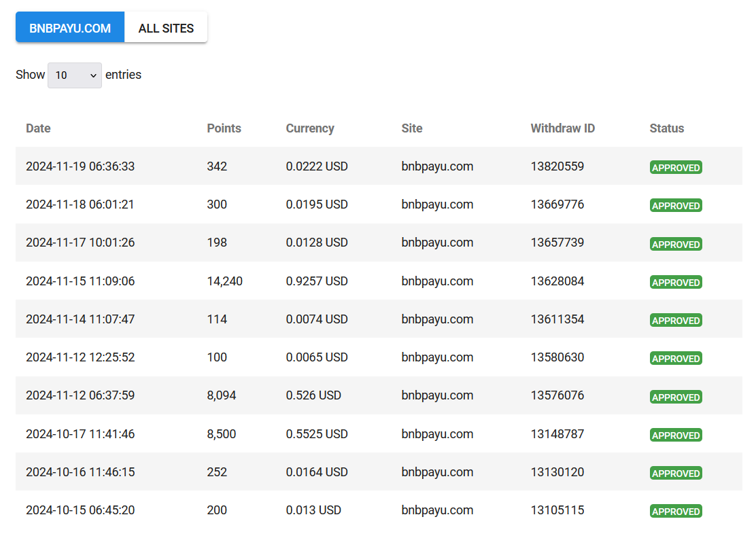The height and width of the screenshot is (534, 756).
Task: Select date 2024-11-14 11:07:47
Action: (x=80, y=319)
